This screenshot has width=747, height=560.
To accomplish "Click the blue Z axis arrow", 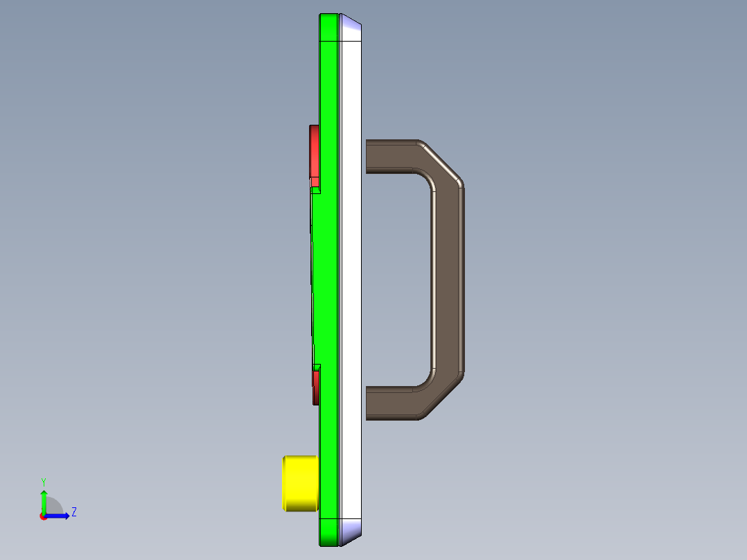I will (x=61, y=516).
